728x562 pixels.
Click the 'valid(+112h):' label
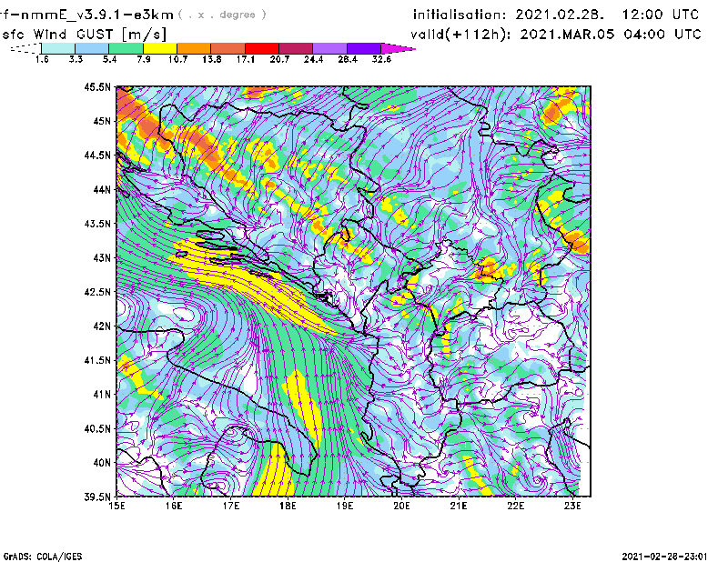pos(462,35)
